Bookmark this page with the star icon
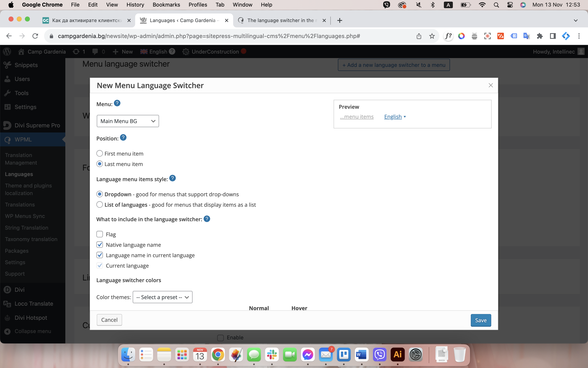Screen dimensions: 588x368 point(432,36)
